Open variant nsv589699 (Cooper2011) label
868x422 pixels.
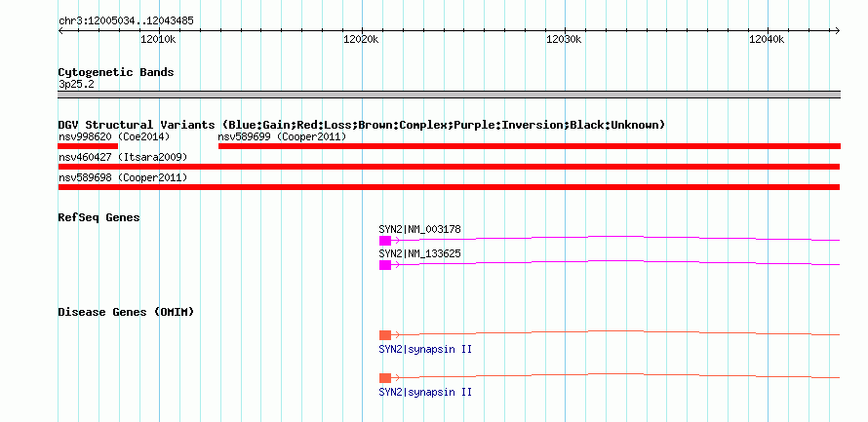click(282, 136)
